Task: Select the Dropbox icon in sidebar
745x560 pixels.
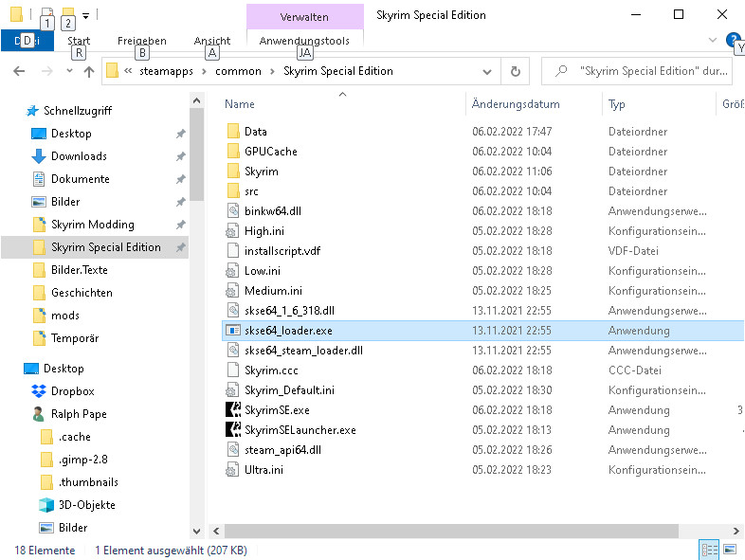Action: tap(39, 391)
